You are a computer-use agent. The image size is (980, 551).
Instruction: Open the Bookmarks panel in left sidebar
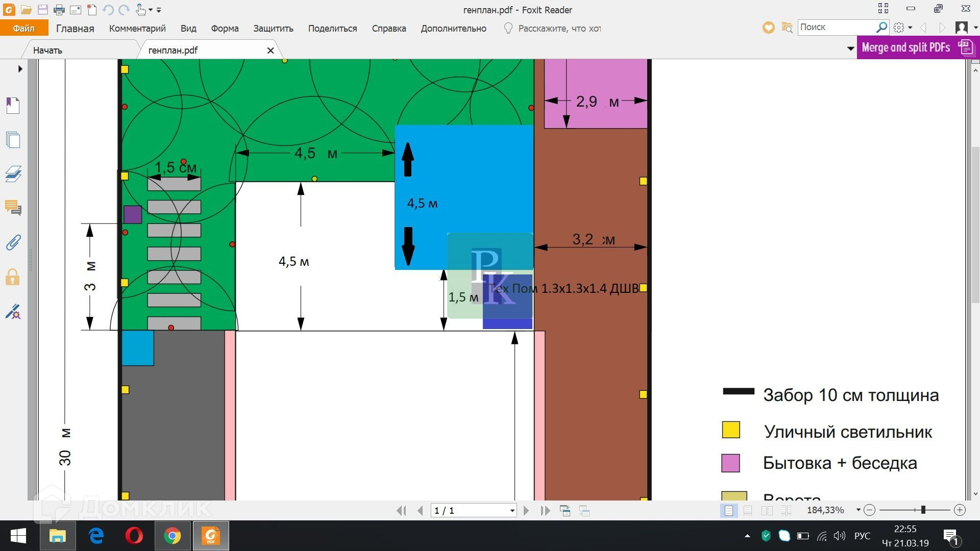(13, 106)
